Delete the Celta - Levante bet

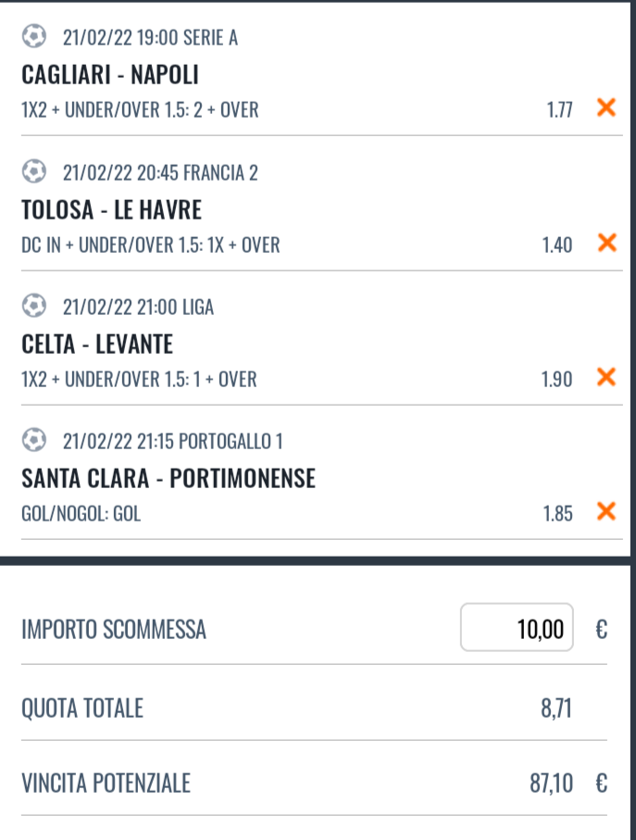(606, 377)
